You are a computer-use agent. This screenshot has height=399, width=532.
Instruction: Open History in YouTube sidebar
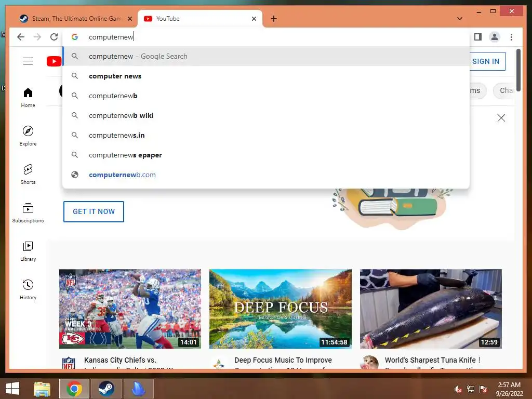point(28,290)
